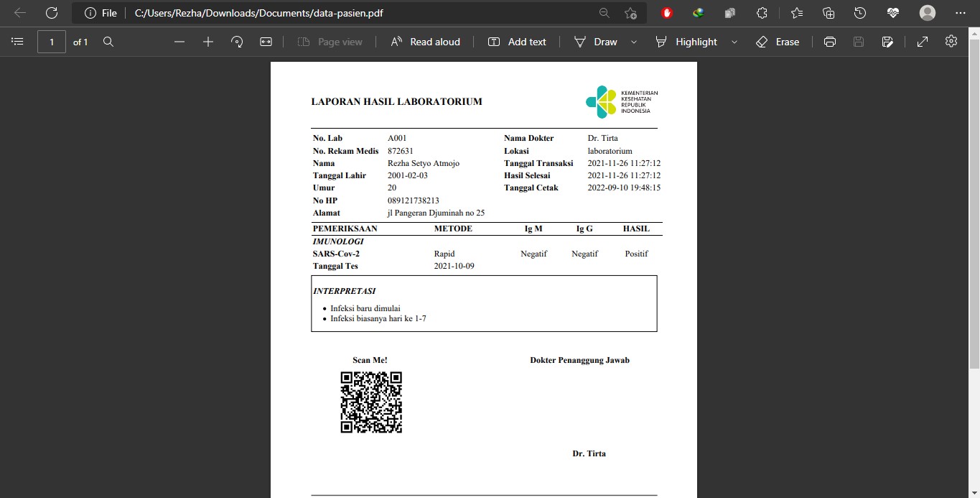Refresh the page

(x=52, y=13)
